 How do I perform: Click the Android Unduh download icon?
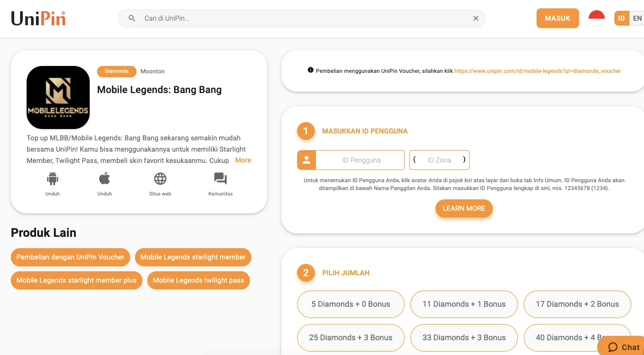[x=52, y=178]
